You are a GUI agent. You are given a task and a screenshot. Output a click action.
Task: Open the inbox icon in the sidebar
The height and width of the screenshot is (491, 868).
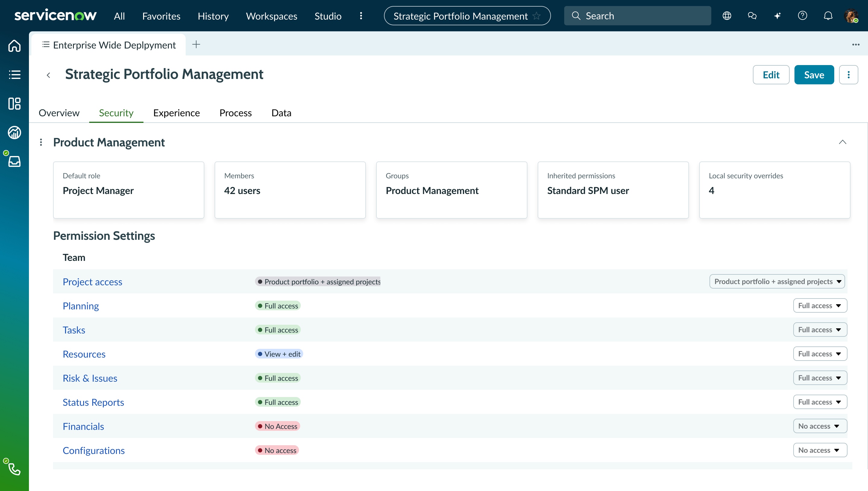click(14, 161)
